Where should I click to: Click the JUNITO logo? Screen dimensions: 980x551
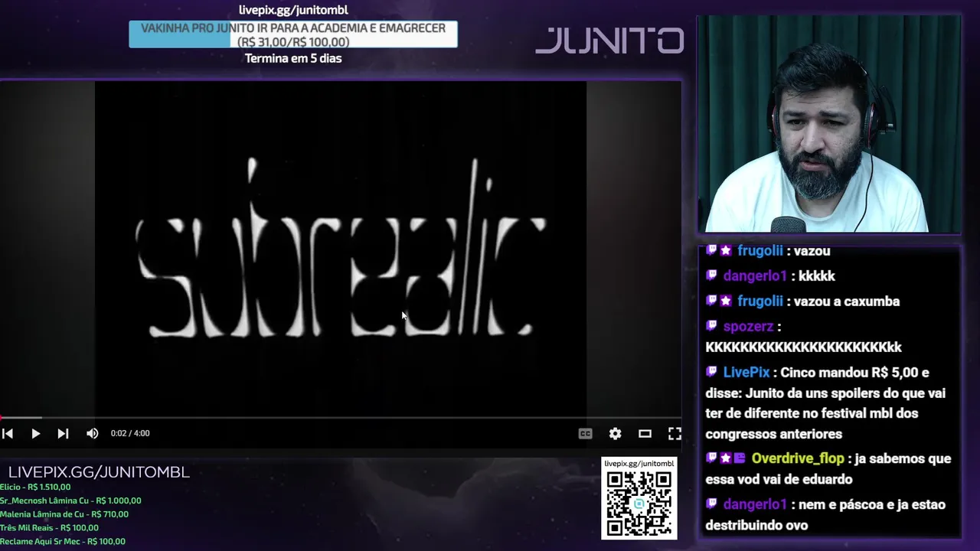click(609, 41)
